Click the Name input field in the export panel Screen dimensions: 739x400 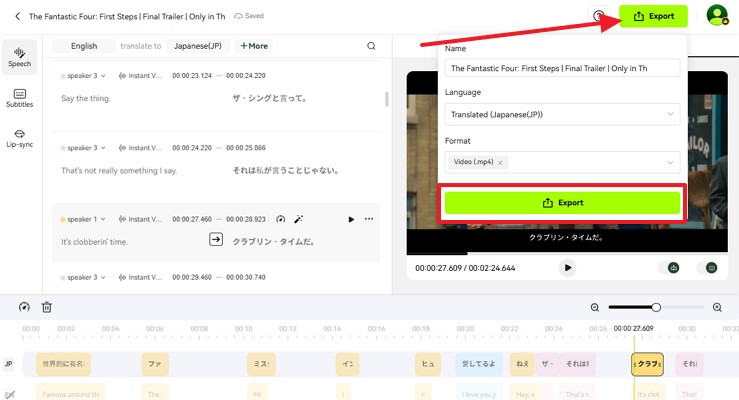tap(562, 68)
